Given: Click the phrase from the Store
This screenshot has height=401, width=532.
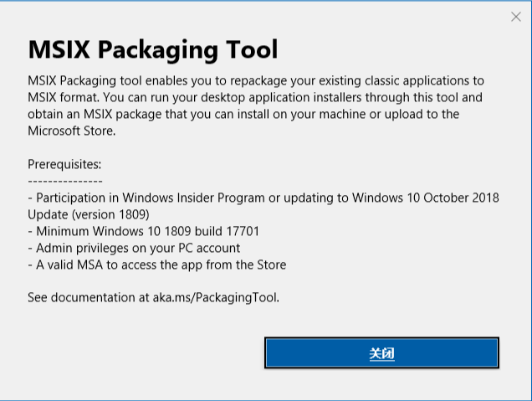Looking at the screenshot, I should (246, 265).
